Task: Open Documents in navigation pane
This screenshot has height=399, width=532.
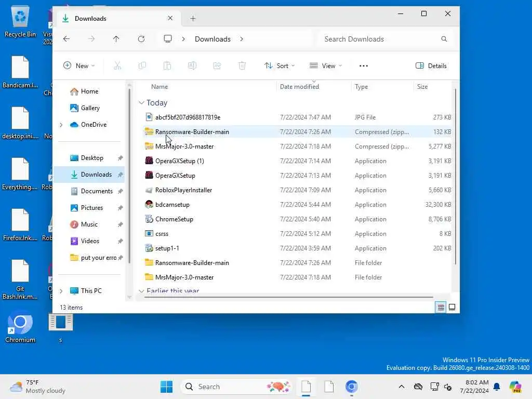Action: [97, 191]
